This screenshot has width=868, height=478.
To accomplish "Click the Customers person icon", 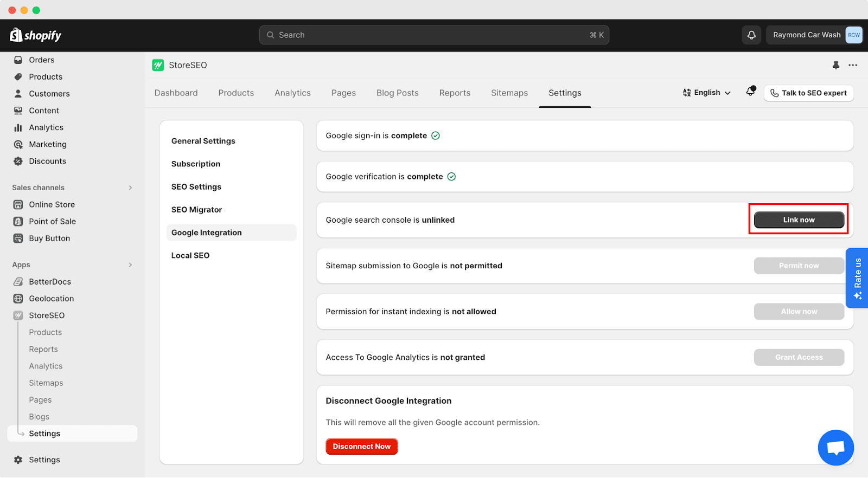I will [x=18, y=93].
